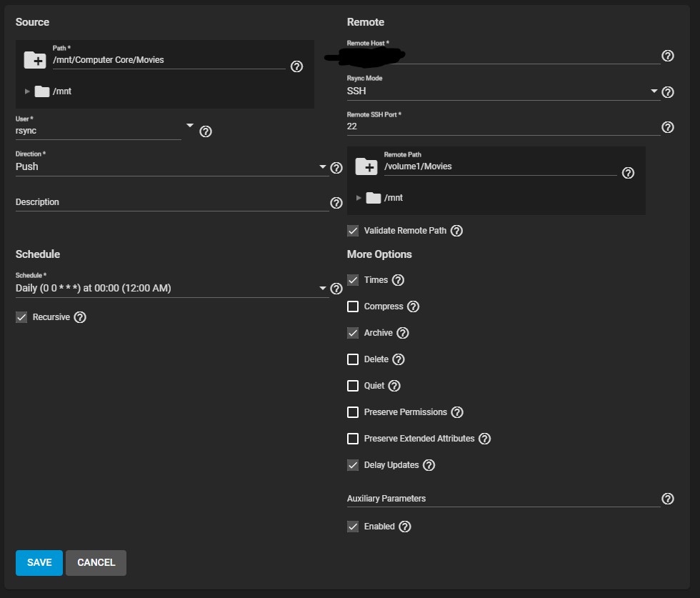This screenshot has width=700, height=598.
Task: Expand the /mnt tree under Remote Path
Action: point(359,198)
